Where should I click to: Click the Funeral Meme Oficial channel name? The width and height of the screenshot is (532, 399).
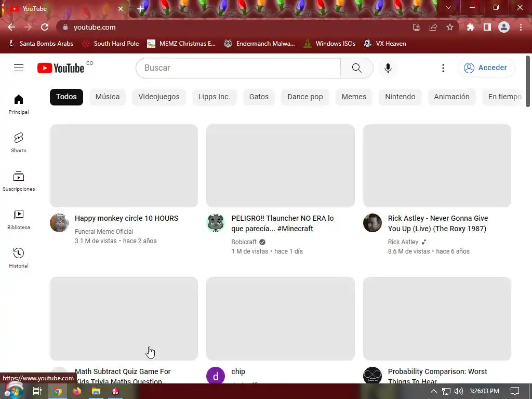click(104, 231)
